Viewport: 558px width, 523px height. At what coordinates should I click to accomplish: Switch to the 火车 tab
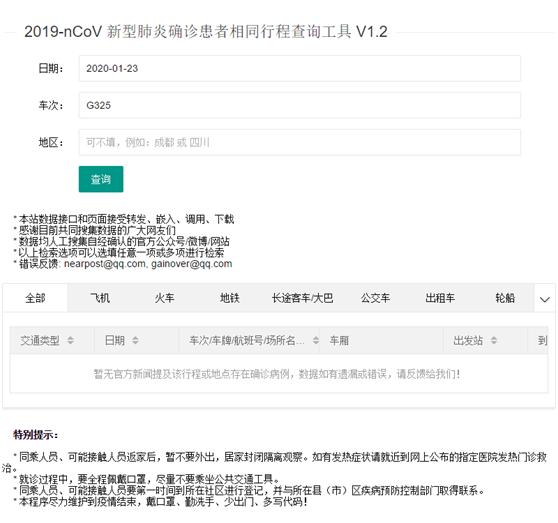tap(164, 298)
